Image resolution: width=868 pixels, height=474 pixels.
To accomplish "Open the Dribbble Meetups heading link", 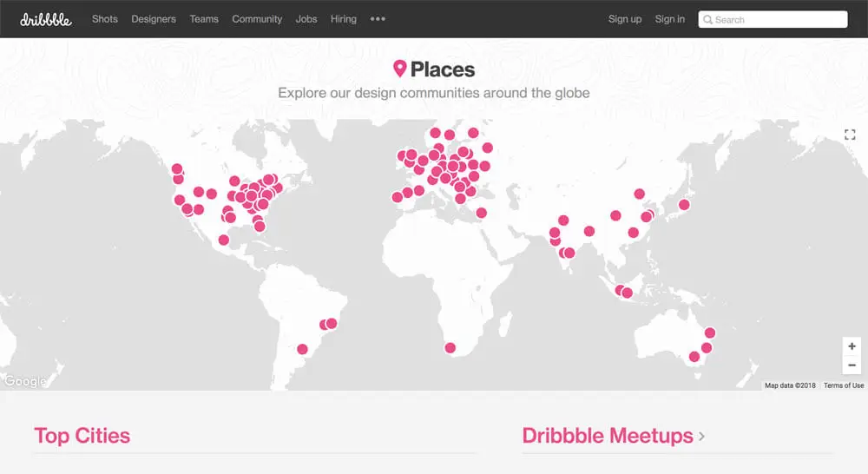I will [x=608, y=436].
